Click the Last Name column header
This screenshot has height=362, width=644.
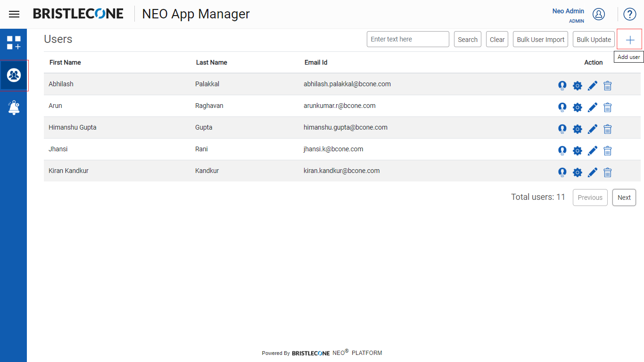coord(212,62)
